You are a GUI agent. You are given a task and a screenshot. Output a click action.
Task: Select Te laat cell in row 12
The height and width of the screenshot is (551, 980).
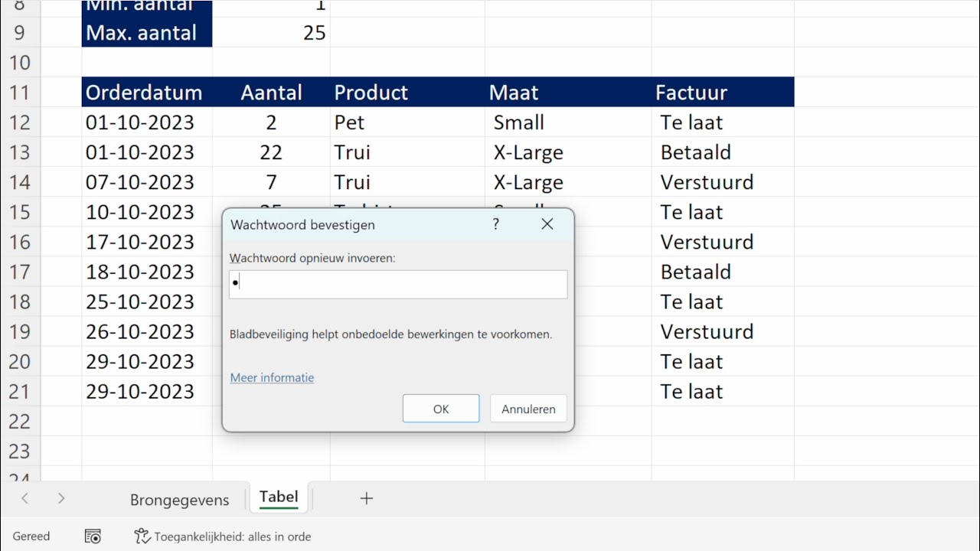[723, 122]
